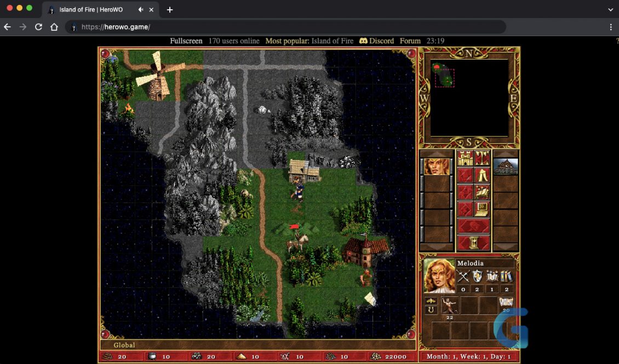Click the Global status bar label
Screen dimensions: 619x364
124,345
